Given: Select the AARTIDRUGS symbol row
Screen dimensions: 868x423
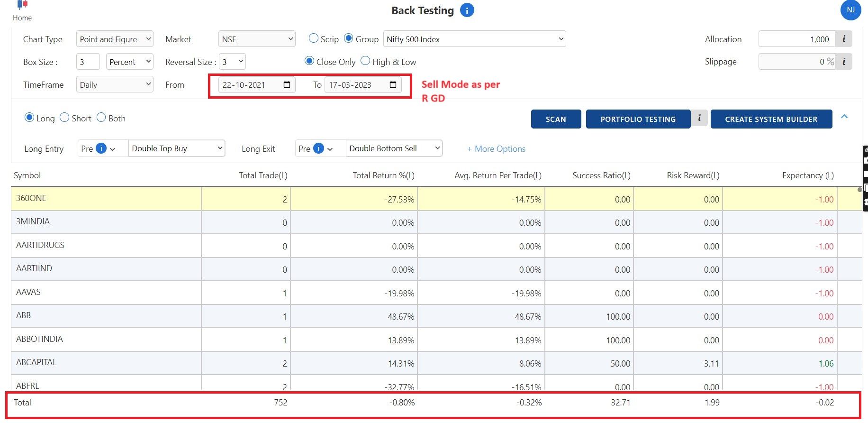Looking at the screenshot, I should click(436, 246).
